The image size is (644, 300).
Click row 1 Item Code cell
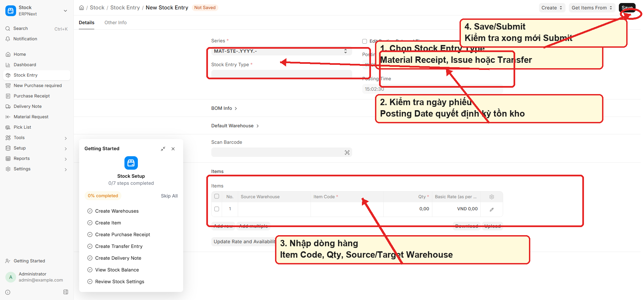click(x=347, y=209)
